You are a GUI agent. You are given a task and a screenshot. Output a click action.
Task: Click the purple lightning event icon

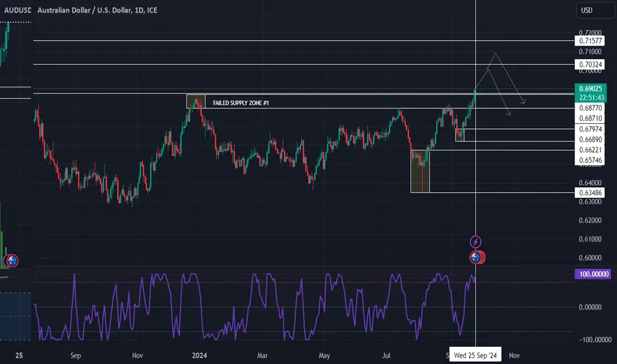tap(475, 242)
